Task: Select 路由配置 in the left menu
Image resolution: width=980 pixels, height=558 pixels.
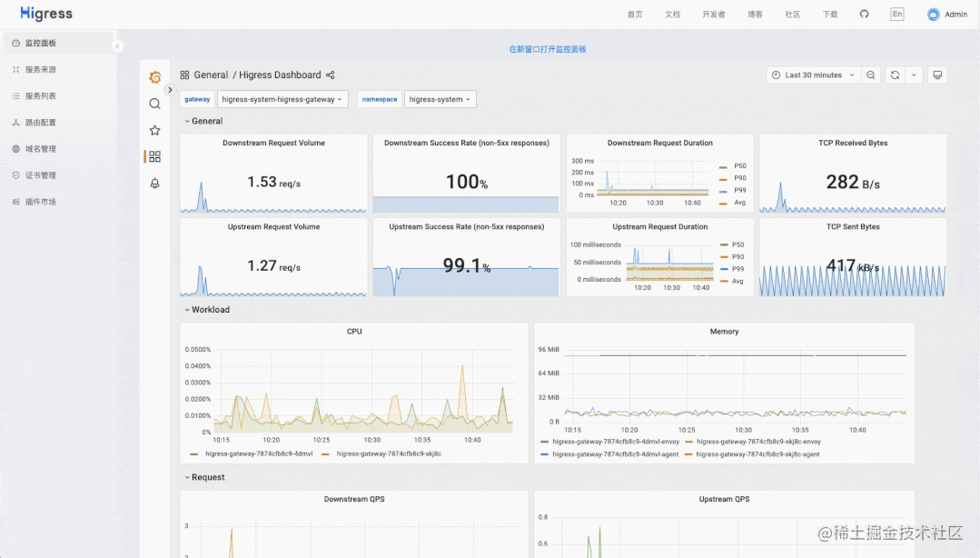Action: [40, 123]
